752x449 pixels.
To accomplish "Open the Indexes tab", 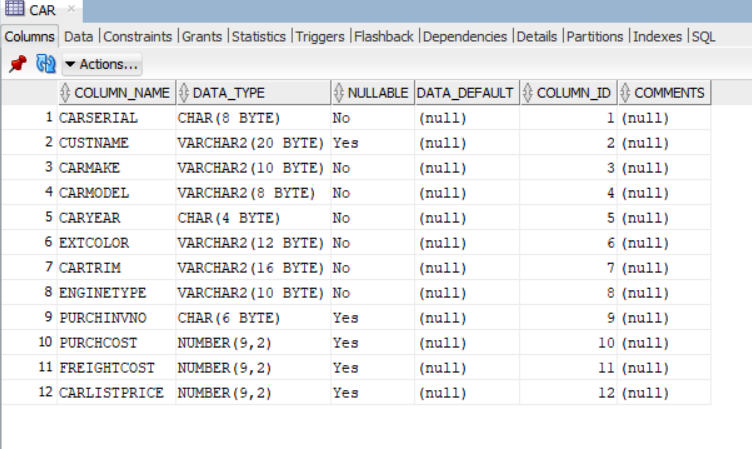I will tap(658, 36).
